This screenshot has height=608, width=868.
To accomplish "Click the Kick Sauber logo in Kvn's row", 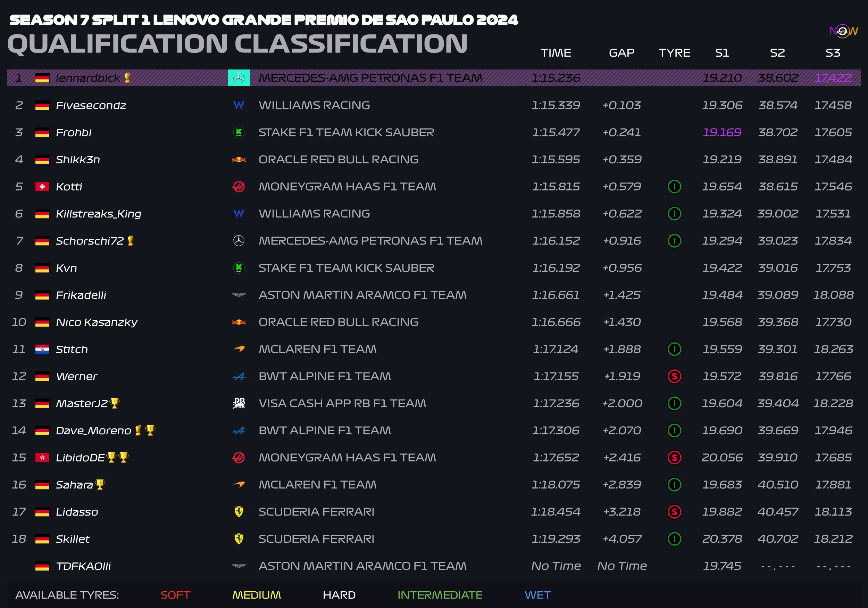I will coord(239,268).
